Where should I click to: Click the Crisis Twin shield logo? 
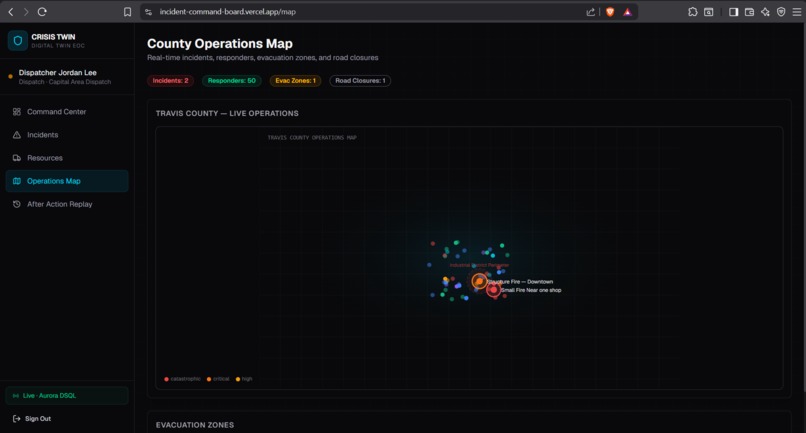17,41
